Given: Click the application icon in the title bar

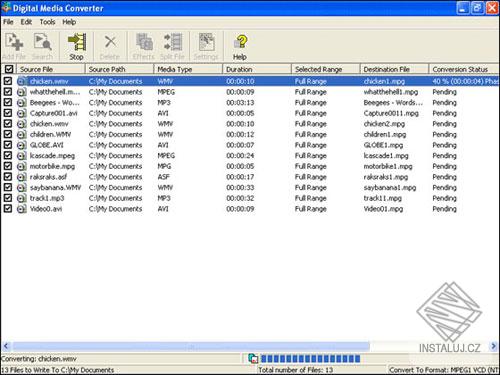Looking at the screenshot, I should [6, 7].
